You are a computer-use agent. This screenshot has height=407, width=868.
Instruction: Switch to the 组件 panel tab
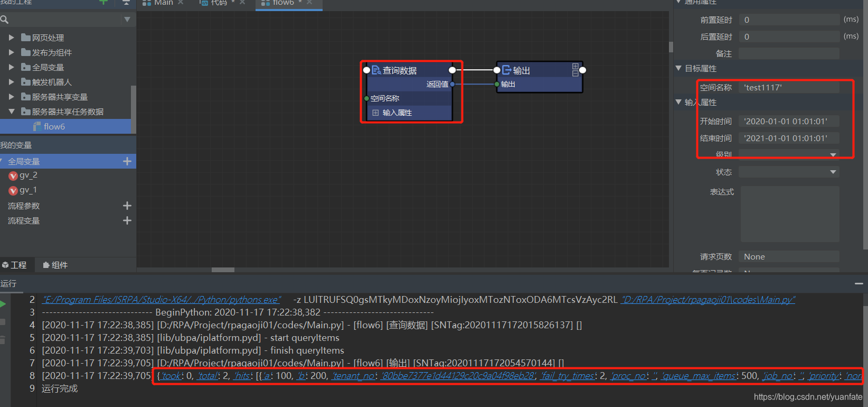point(55,265)
